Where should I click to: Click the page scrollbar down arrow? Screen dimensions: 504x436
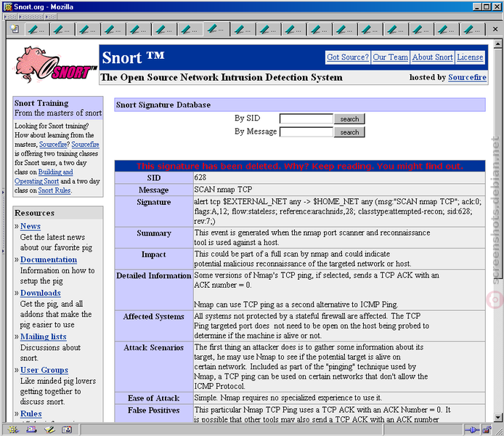(497, 417)
